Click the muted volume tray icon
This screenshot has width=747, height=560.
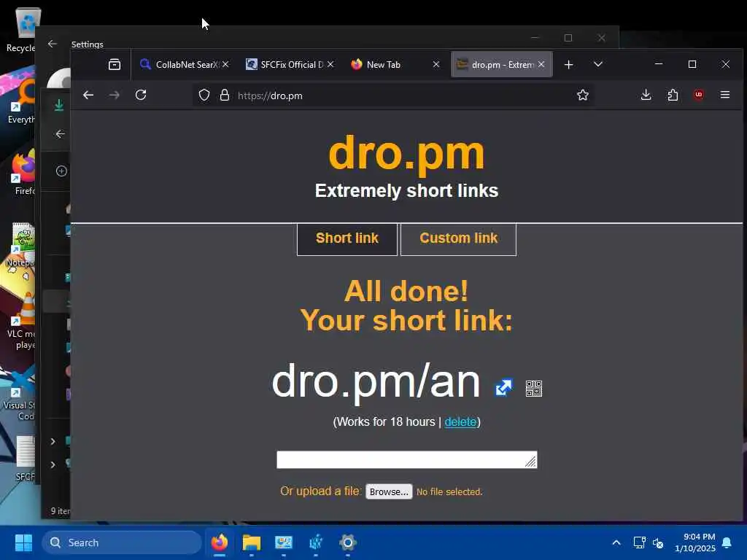tap(658, 542)
